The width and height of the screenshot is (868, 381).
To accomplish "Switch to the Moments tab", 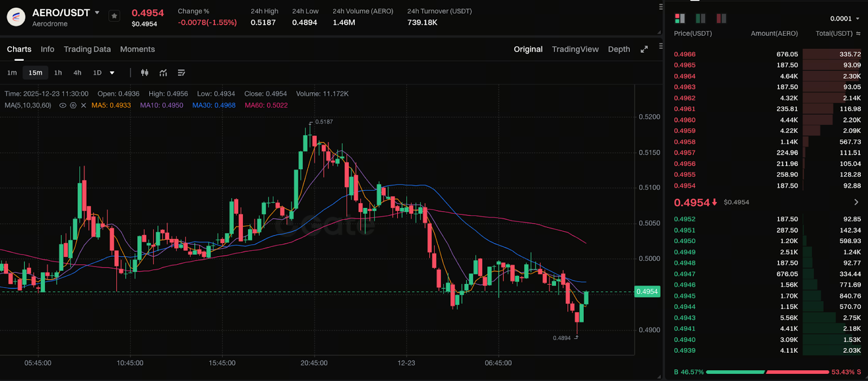I will pyautogui.click(x=137, y=49).
